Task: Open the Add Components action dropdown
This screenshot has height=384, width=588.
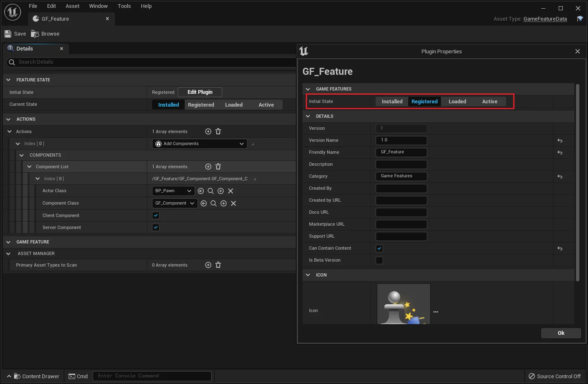Action: [200, 144]
